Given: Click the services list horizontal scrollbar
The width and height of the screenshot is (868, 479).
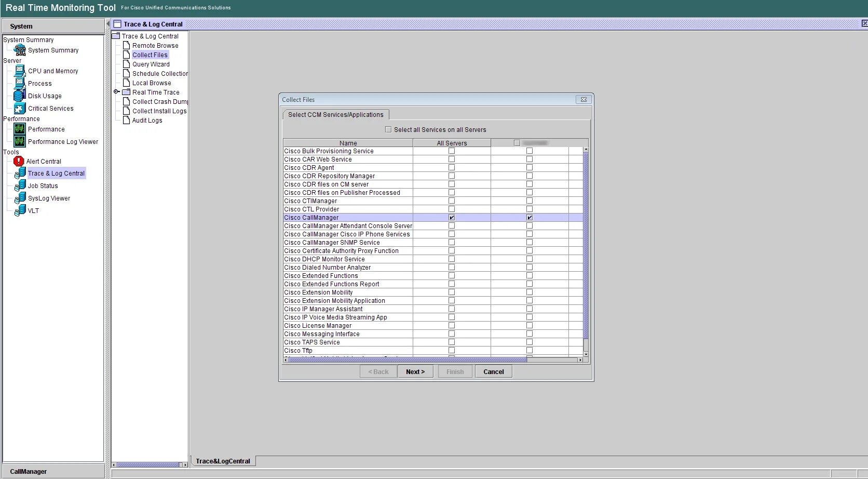Looking at the screenshot, I should tap(408, 360).
